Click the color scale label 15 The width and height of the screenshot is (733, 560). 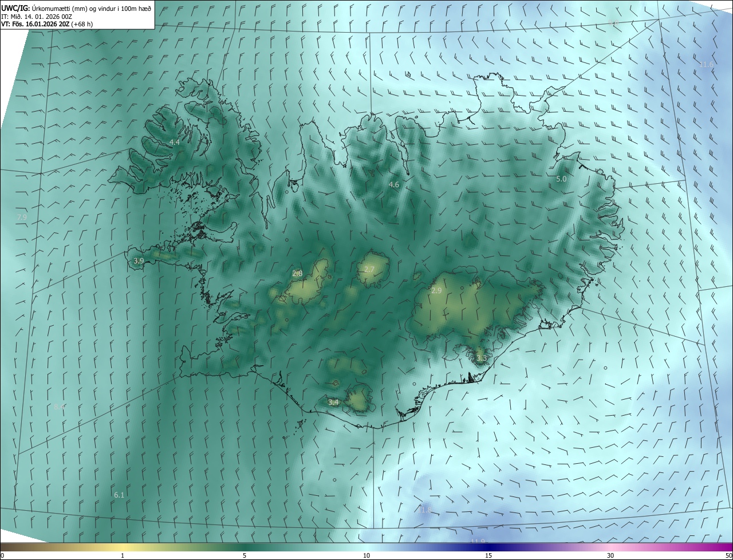[x=488, y=555]
